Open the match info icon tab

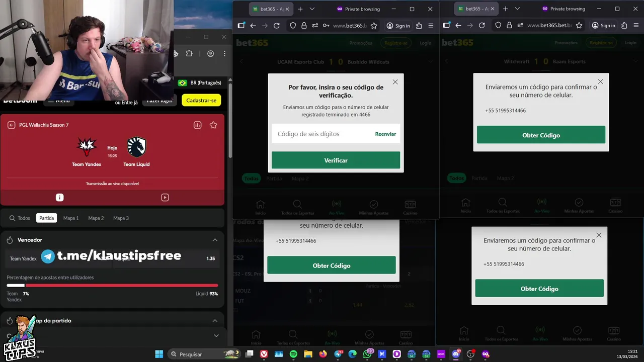pos(59,198)
